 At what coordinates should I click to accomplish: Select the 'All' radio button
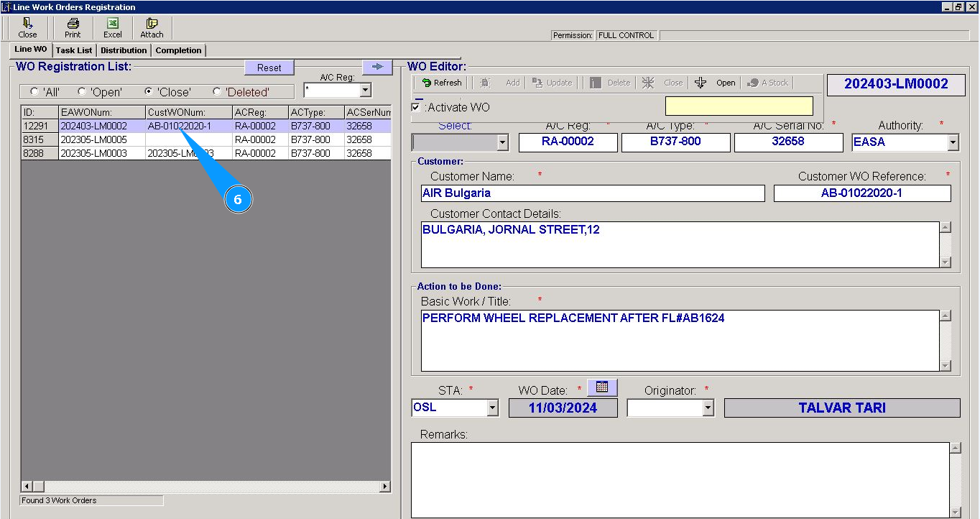pos(34,92)
